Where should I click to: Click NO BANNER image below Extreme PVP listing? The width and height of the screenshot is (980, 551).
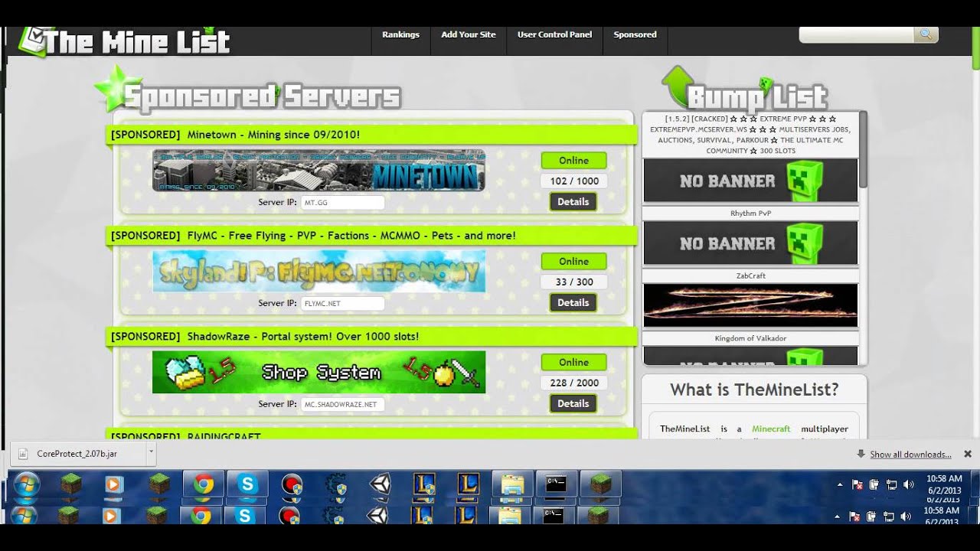750,181
